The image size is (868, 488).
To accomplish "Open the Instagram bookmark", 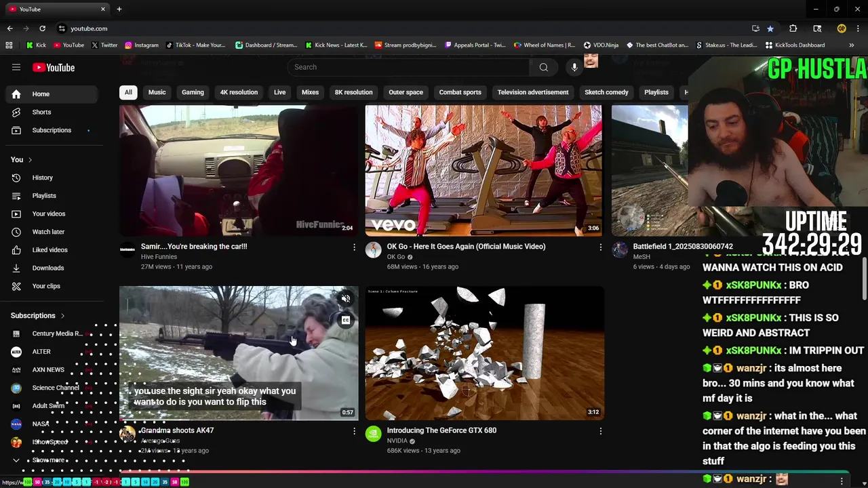I will click(141, 45).
